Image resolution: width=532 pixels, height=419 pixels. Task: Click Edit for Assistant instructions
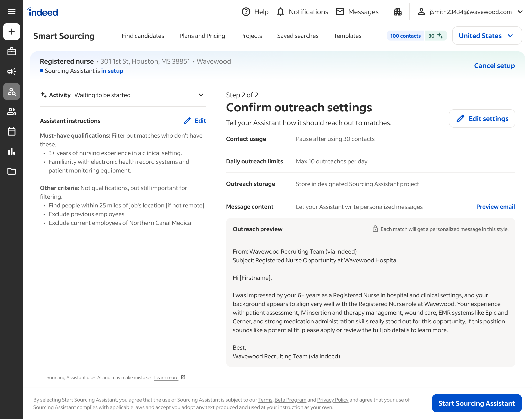click(195, 121)
